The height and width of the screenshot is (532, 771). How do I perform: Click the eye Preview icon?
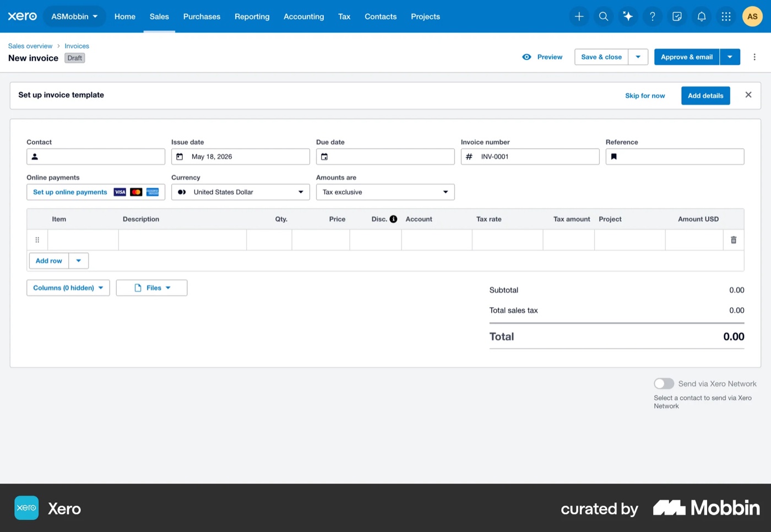click(526, 57)
